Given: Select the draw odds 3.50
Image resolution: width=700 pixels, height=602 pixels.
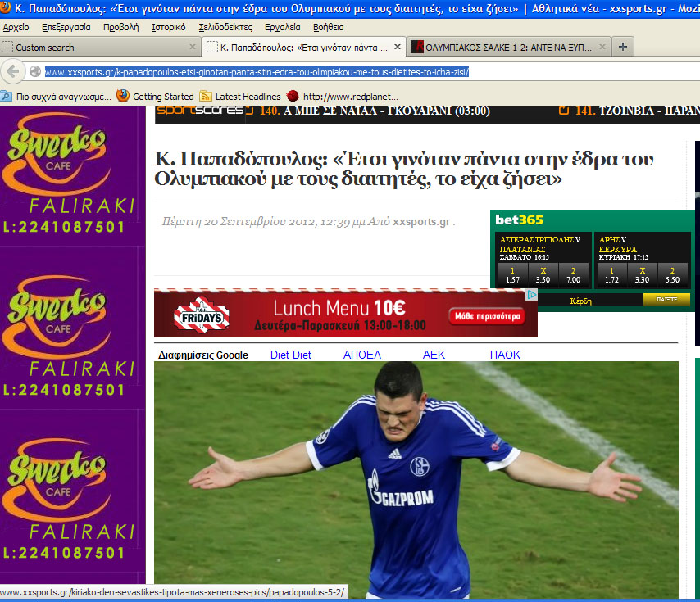Looking at the screenshot, I should tap(543, 275).
